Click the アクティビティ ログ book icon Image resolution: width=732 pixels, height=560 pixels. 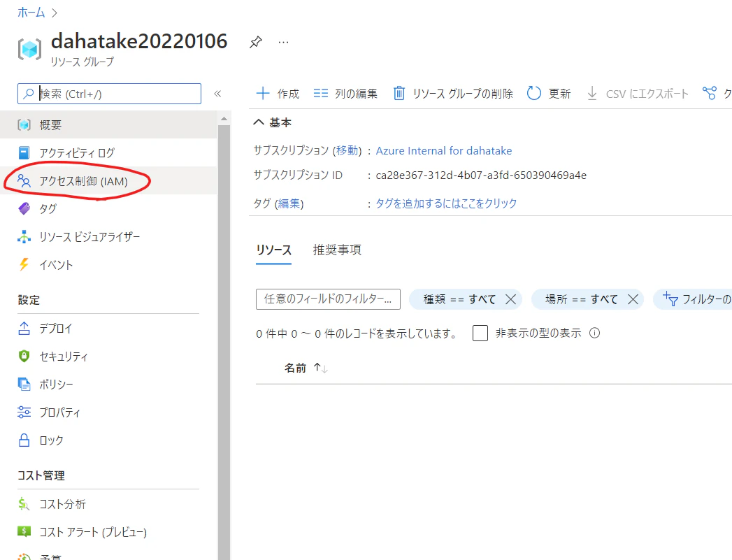24,152
